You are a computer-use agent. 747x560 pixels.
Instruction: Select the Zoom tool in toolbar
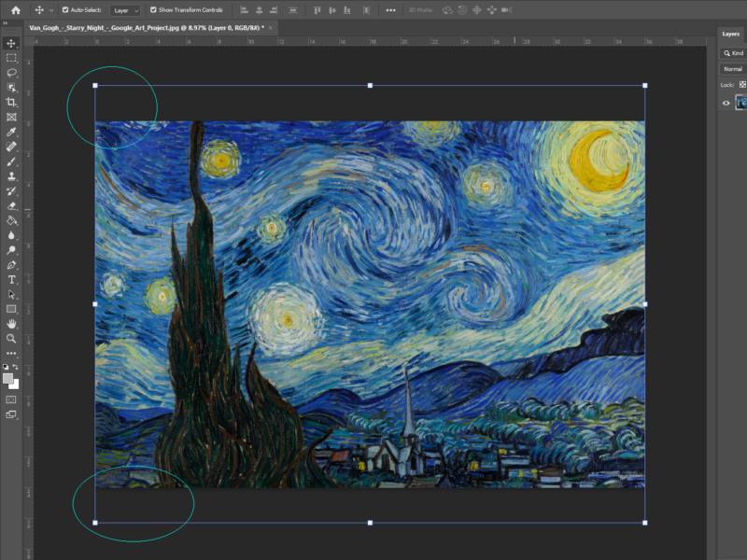point(11,339)
